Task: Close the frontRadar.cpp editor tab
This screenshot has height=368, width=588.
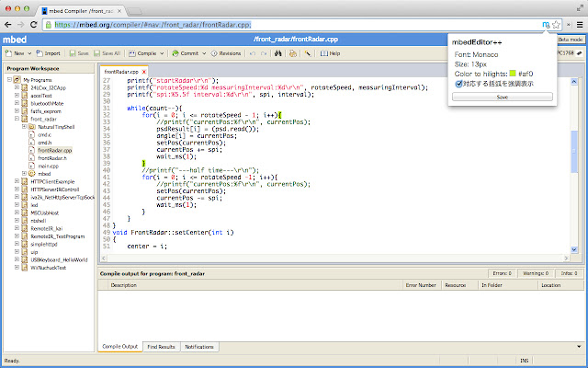Action: [144, 71]
